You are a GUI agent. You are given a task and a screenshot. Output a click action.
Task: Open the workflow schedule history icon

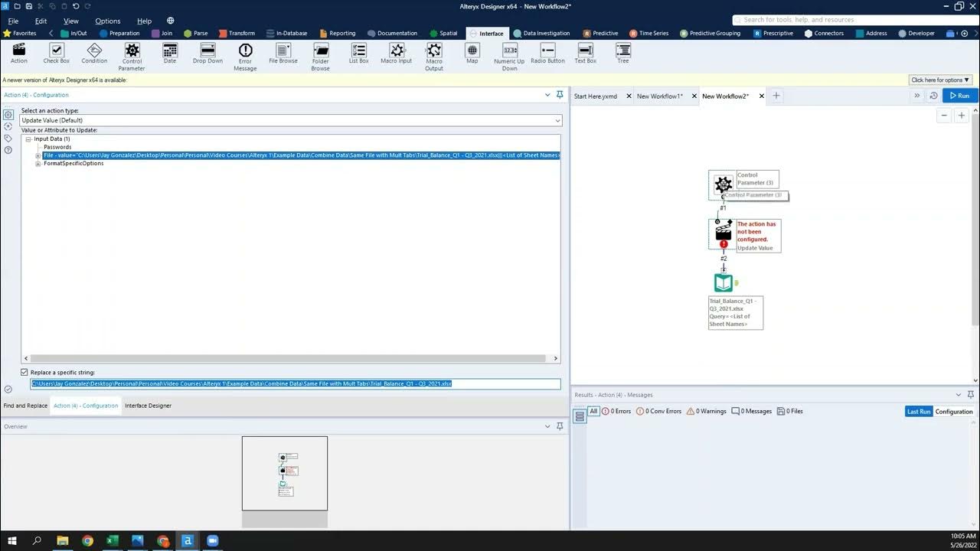(933, 96)
